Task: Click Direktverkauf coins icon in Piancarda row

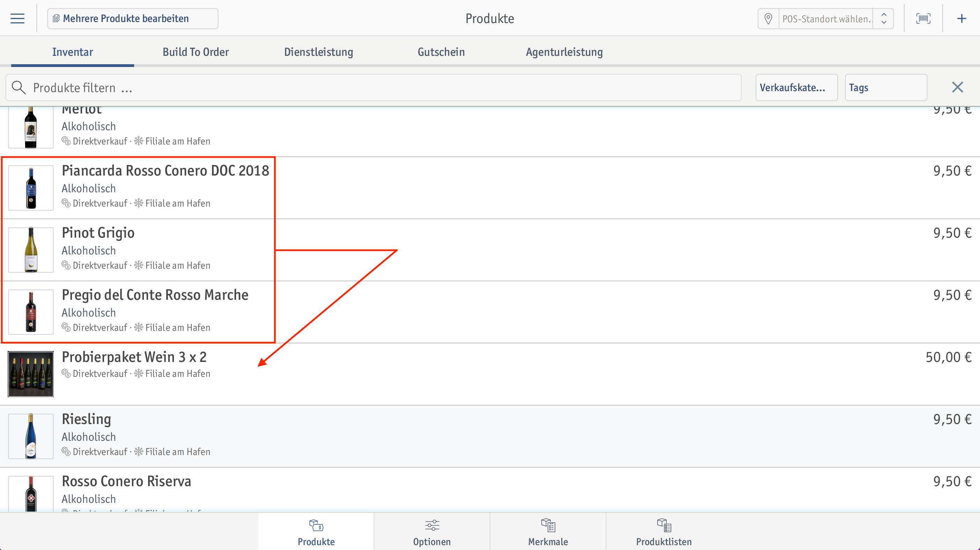Action: coord(66,203)
